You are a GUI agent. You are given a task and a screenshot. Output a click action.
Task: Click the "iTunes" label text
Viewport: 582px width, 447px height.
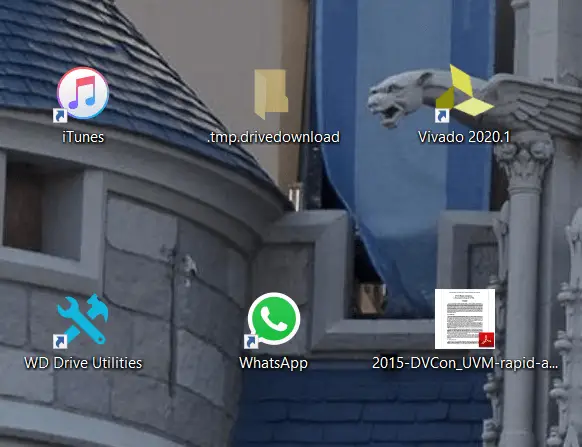pyautogui.click(x=83, y=137)
